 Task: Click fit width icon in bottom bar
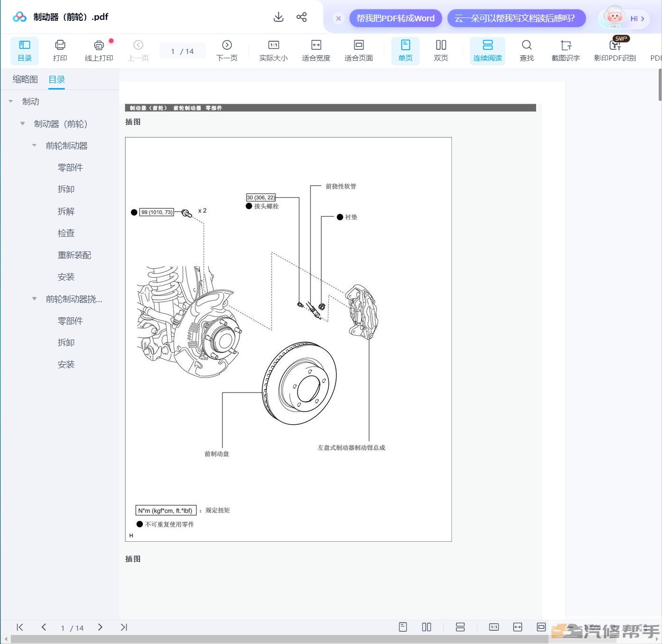[x=518, y=627]
